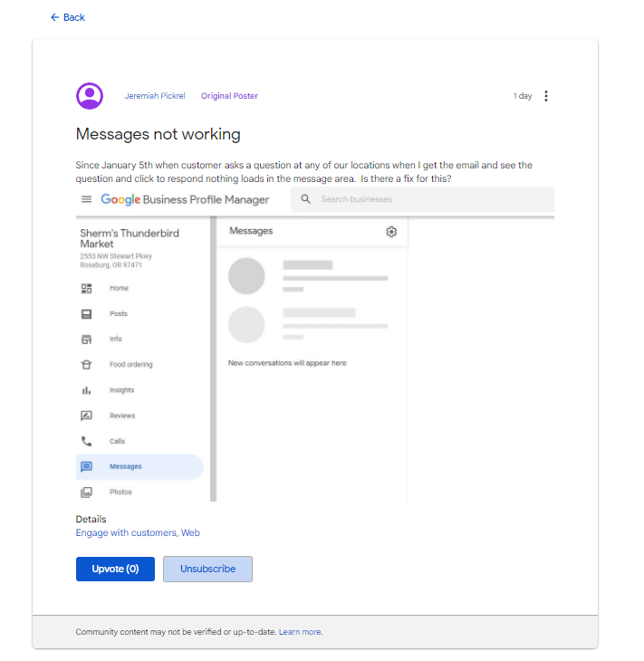Image resolution: width=644 pixels, height=661 pixels.
Task: Open Home in the sidebar
Action: pos(119,288)
